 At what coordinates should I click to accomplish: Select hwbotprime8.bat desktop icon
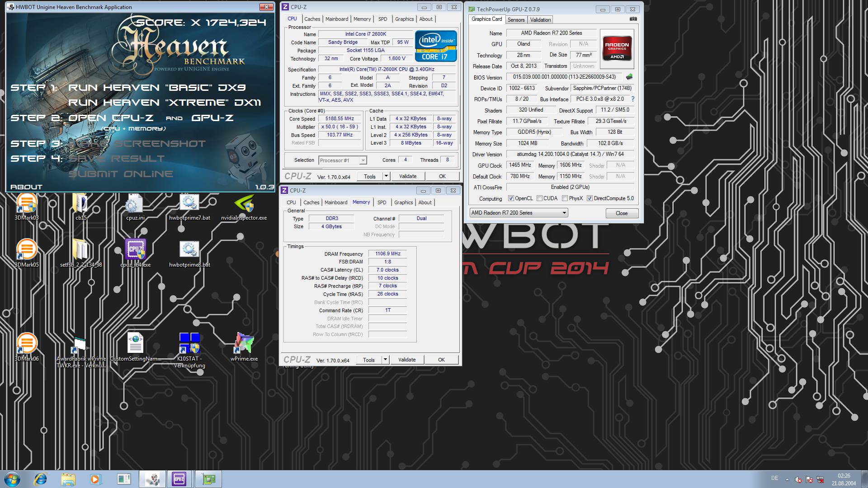[189, 253]
